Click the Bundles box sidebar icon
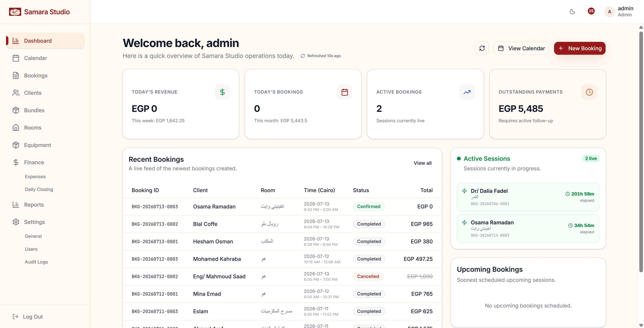Viewport: 644px width, 328px height. point(16,110)
